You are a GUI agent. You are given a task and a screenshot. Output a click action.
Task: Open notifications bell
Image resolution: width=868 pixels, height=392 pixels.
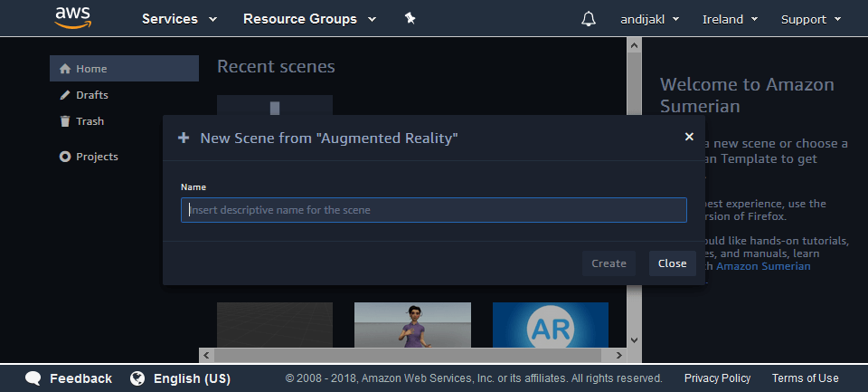589,19
